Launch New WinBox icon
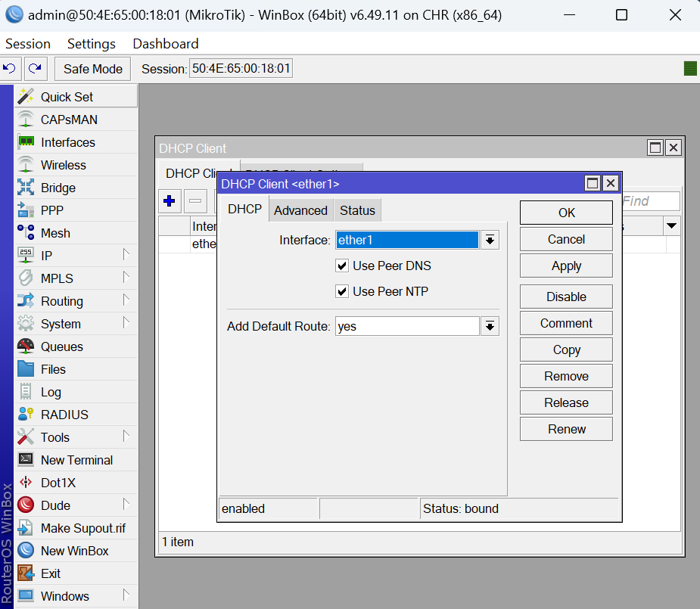 tap(26, 551)
